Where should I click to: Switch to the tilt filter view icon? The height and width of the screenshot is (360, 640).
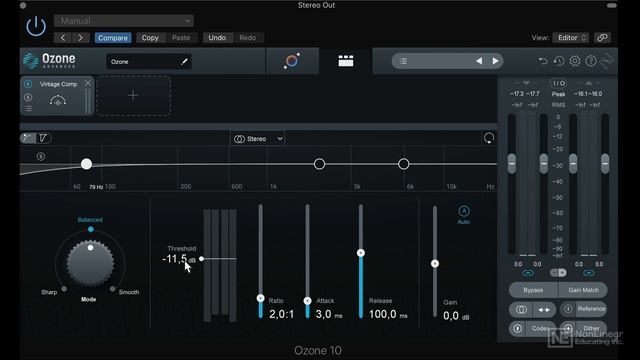click(x=43, y=138)
